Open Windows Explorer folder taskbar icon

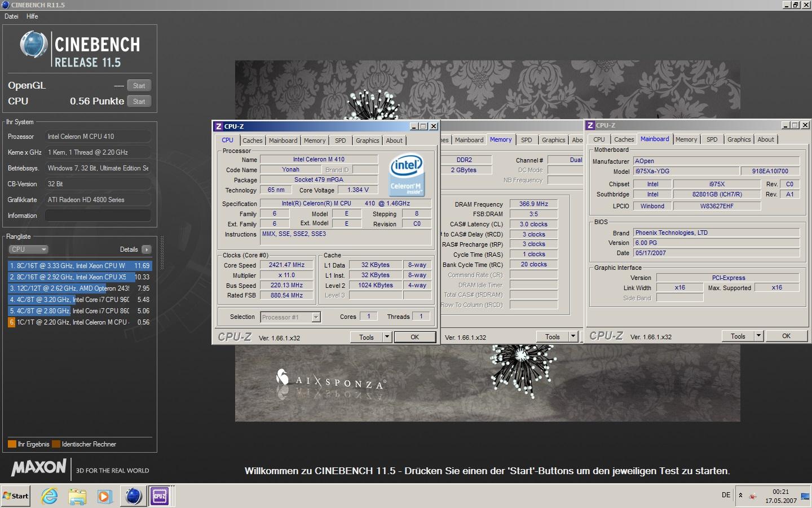77,496
